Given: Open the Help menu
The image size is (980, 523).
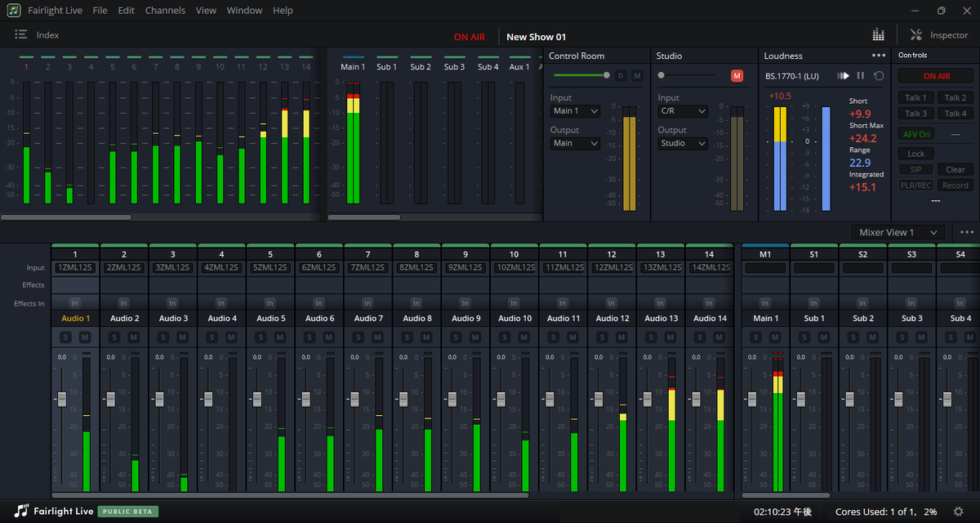Looking at the screenshot, I should 283,11.
